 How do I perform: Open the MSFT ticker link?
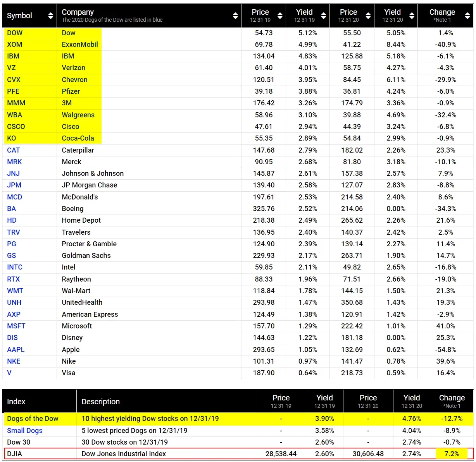tap(16, 326)
